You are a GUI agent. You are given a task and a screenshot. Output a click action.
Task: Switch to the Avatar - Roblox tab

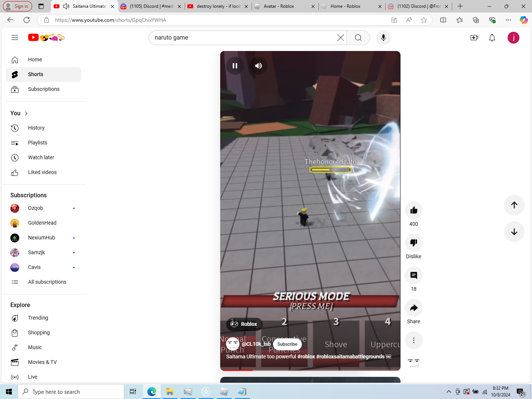click(284, 6)
